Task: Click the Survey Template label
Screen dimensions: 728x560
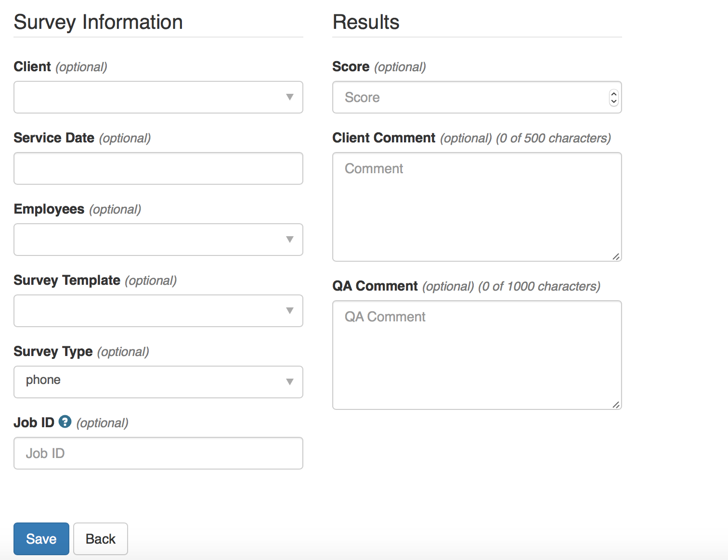Action: tap(67, 280)
